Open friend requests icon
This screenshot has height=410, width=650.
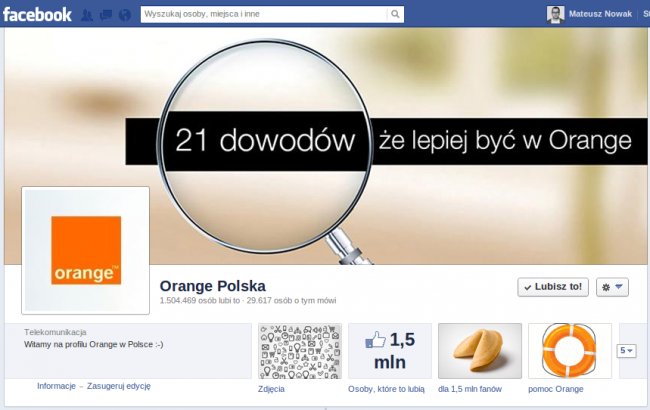click(x=87, y=15)
